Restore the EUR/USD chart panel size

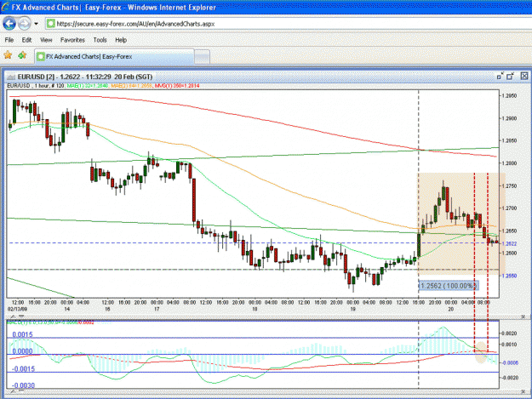[x=510, y=77]
